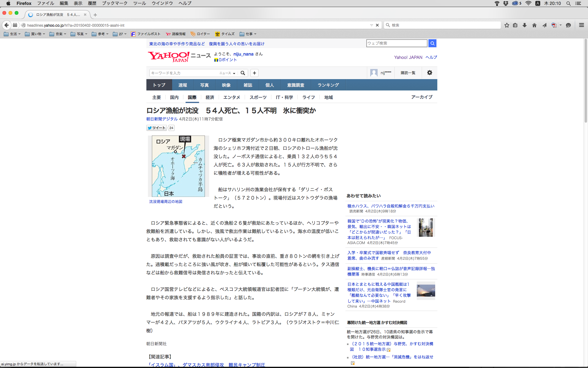The width and height of the screenshot is (588, 368).
Task: Go to the home page icon
Action: [x=534, y=25]
